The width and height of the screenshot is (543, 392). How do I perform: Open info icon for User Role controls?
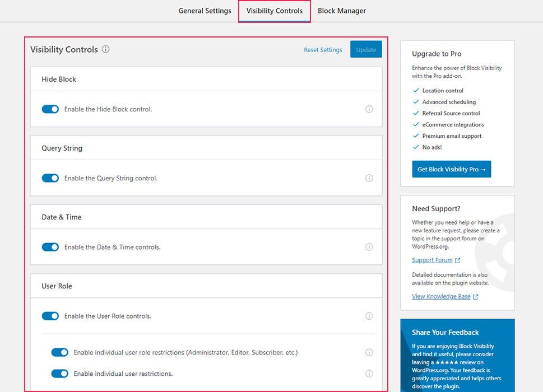tap(369, 316)
